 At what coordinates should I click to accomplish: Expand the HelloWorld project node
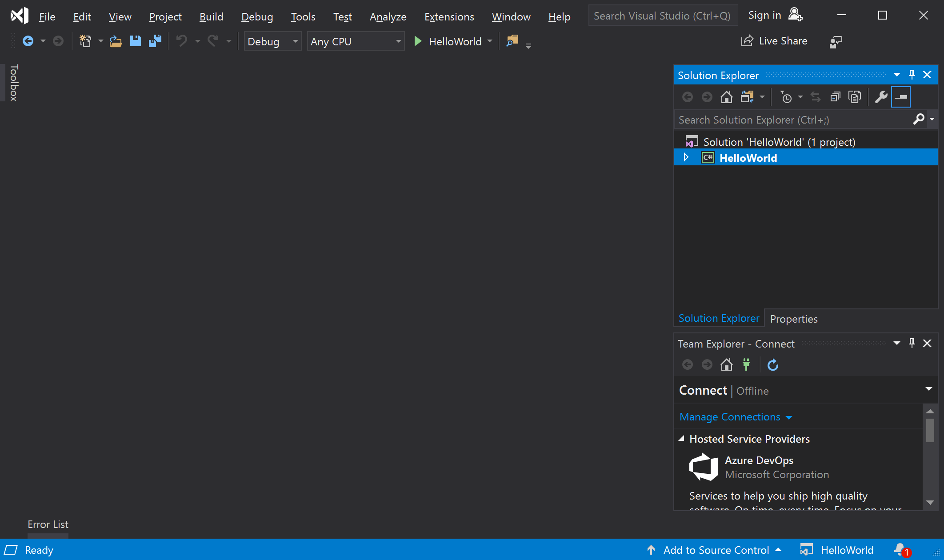tap(687, 158)
